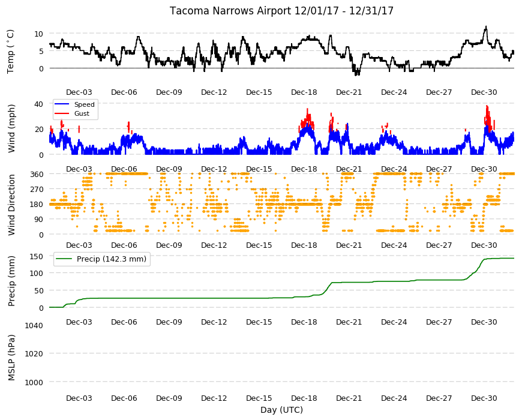
Task: Select the Precip (142.3 mm) legend label
Action: (112, 259)
